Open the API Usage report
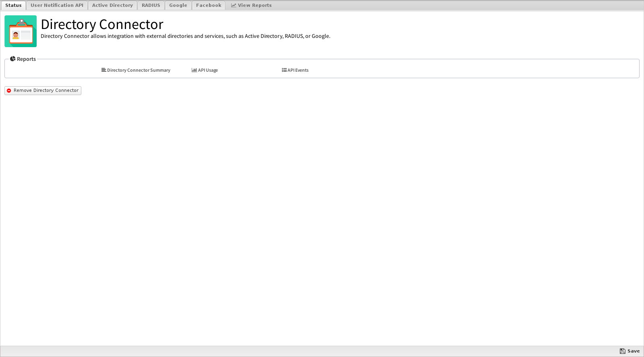The height and width of the screenshot is (357, 644). pyautogui.click(x=205, y=70)
